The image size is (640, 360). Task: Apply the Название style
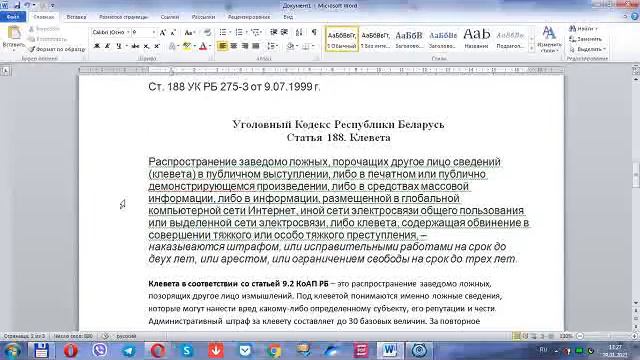pyautogui.click(x=476, y=39)
